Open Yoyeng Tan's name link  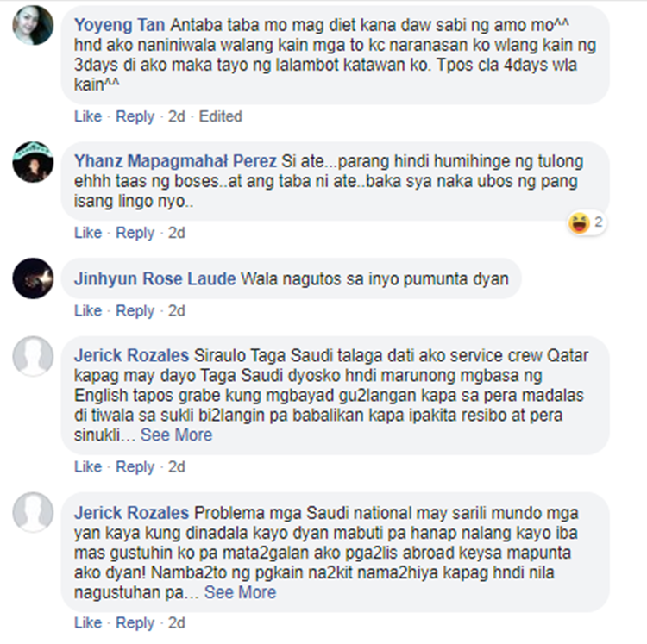pos(120,26)
